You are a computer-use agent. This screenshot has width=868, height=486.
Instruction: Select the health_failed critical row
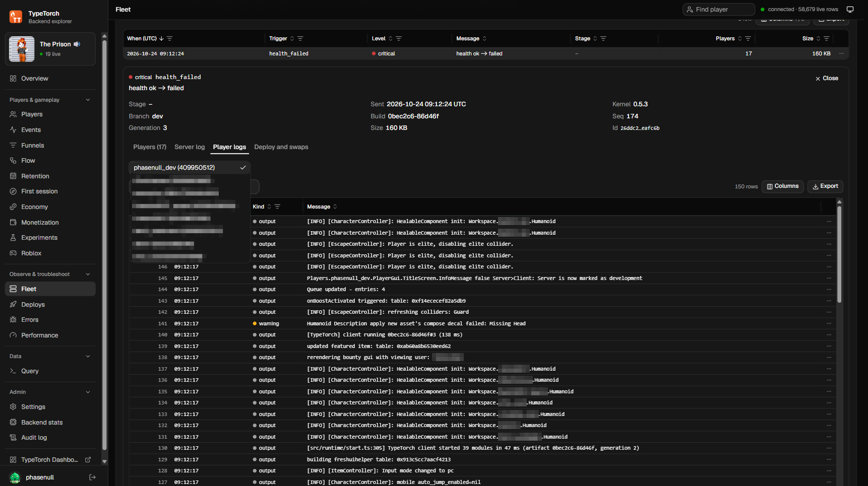[x=486, y=53]
